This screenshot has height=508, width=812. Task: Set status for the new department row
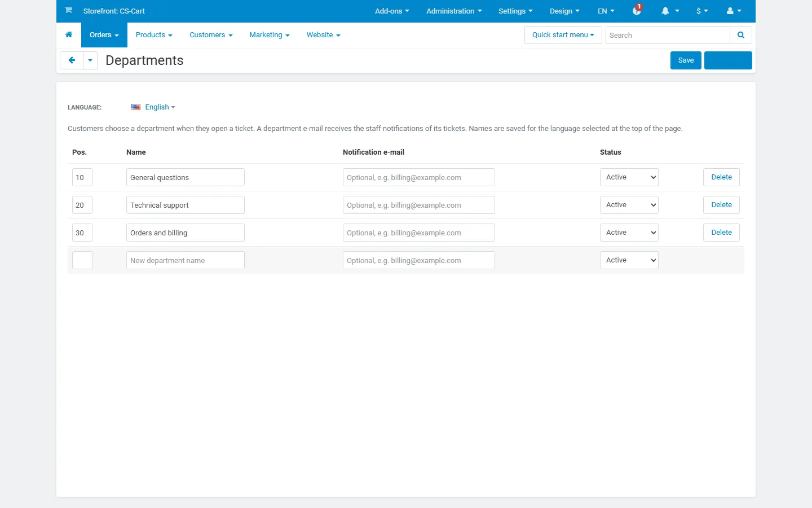629,260
